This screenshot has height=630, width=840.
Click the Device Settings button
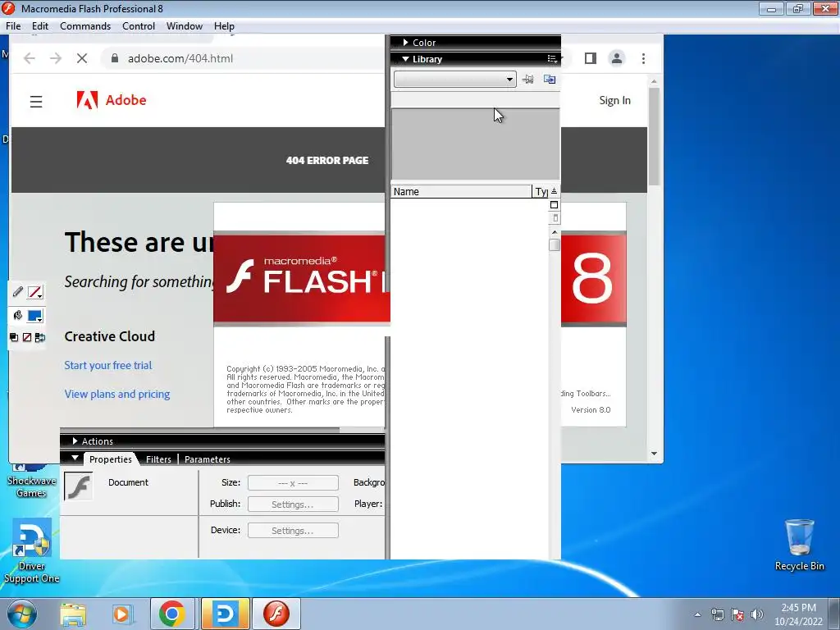pyautogui.click(x=293, y=531)
